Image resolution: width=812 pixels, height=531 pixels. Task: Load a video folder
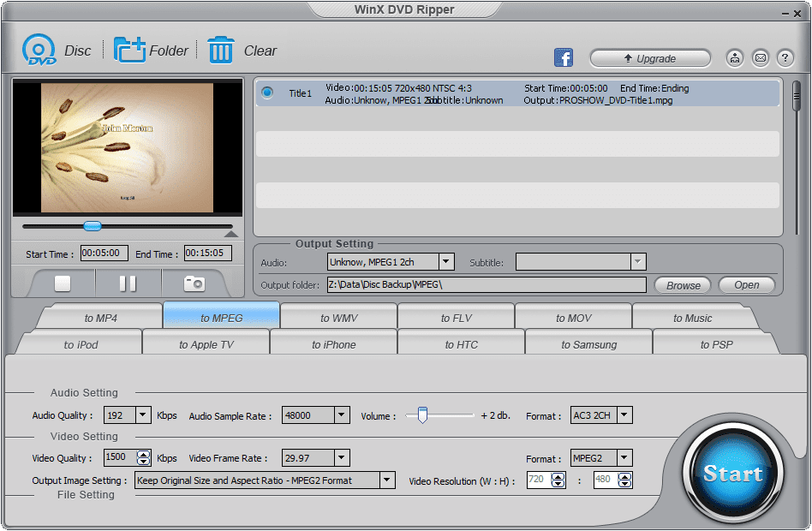pos(152,50)
